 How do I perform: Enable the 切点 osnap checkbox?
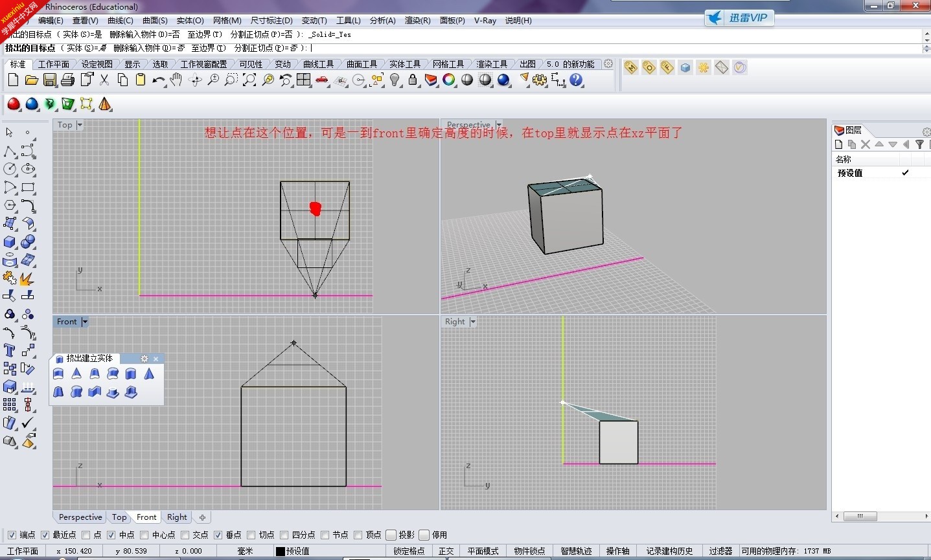tap(251, 535)
